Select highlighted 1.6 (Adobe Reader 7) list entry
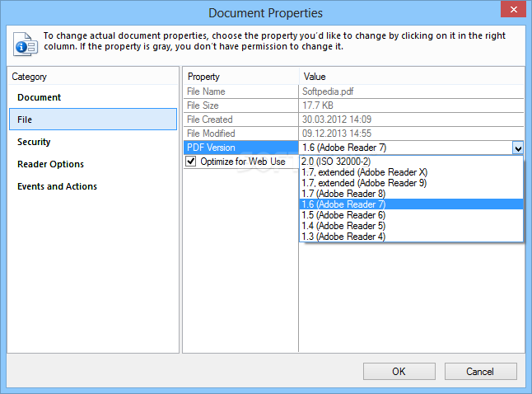This screenshot has height=394, width=532. [x=411, y=204]
